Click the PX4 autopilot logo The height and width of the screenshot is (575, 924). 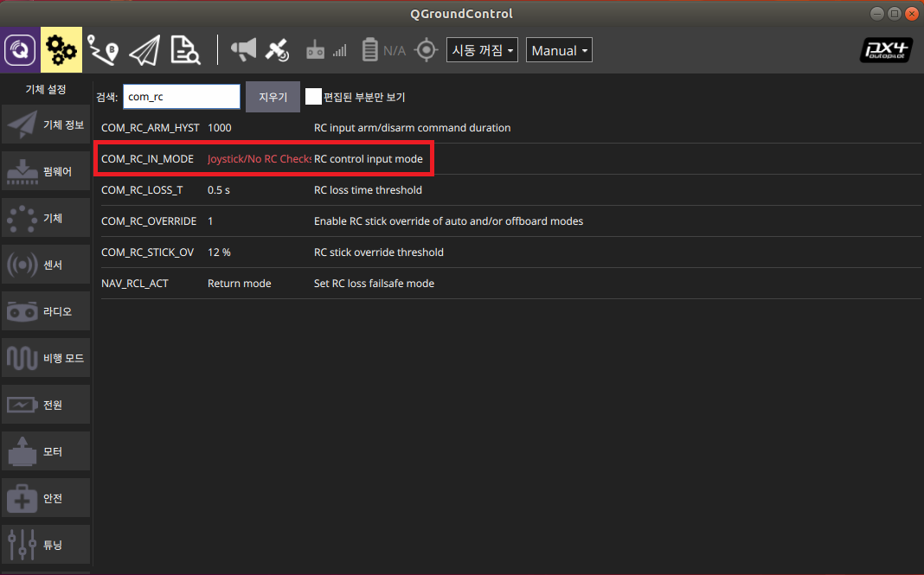[886, 50]
